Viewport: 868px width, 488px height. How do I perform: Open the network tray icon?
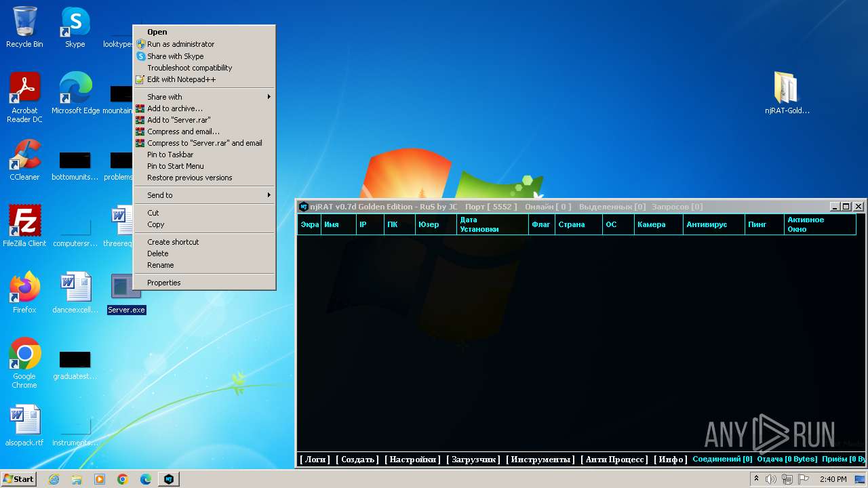tap(787, 479)
